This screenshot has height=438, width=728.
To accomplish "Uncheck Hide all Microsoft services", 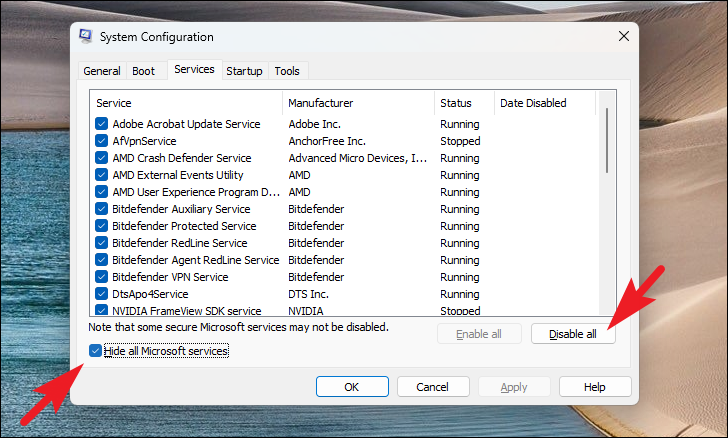I will click(x=96, y=351).
